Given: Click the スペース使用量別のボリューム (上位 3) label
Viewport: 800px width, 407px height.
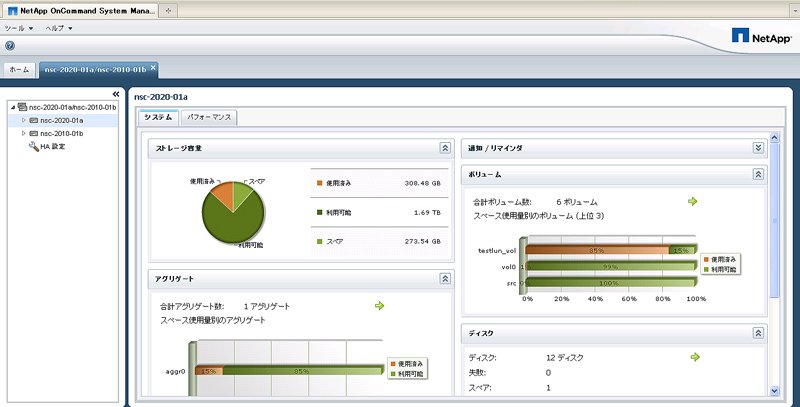Looking at the screenshot, I should [x=539, y=216].
